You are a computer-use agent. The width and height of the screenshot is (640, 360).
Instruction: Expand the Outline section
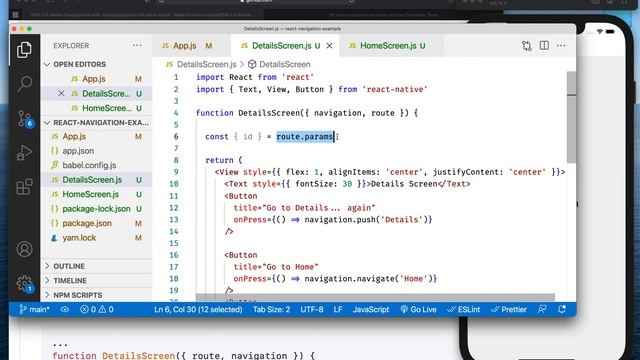96,266
